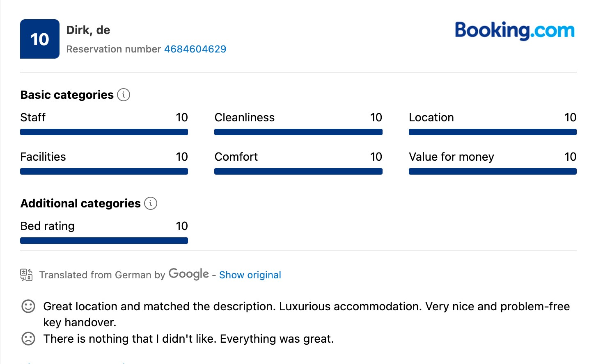Click the reviewer name Dirk, de

88,30
